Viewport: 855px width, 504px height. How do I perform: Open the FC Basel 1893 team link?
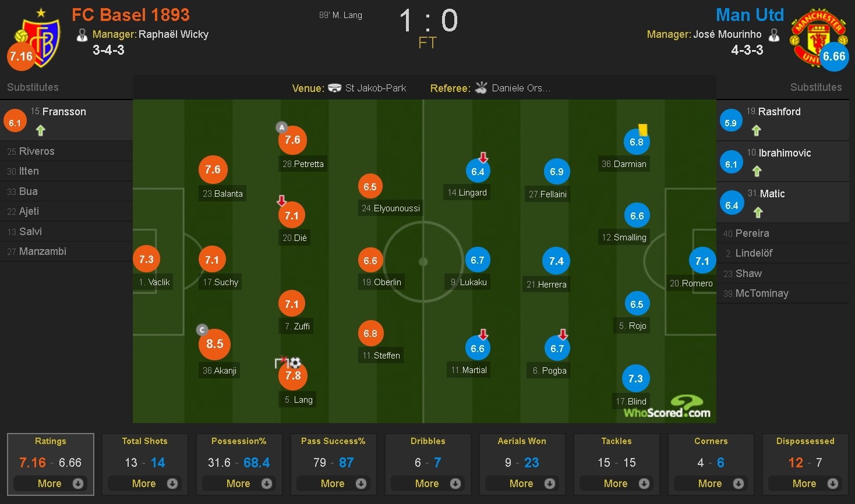(130, 15)
